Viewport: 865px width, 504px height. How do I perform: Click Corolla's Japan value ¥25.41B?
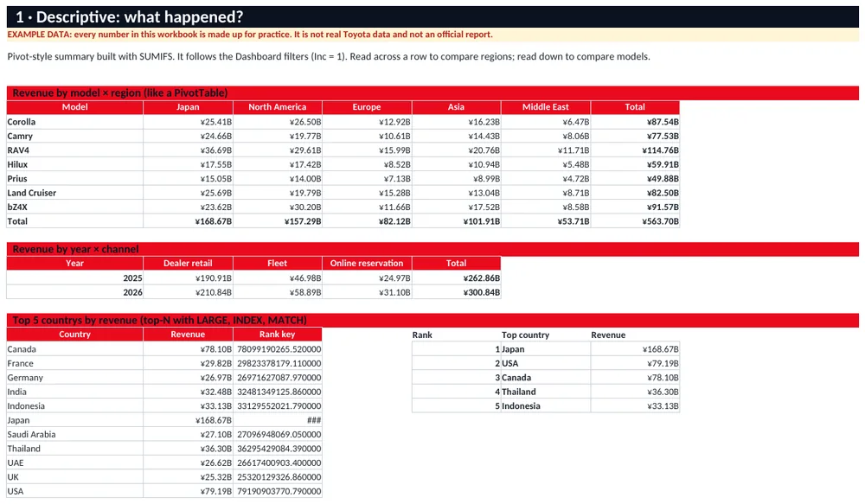pyautogui.click(x=188, y=122)
